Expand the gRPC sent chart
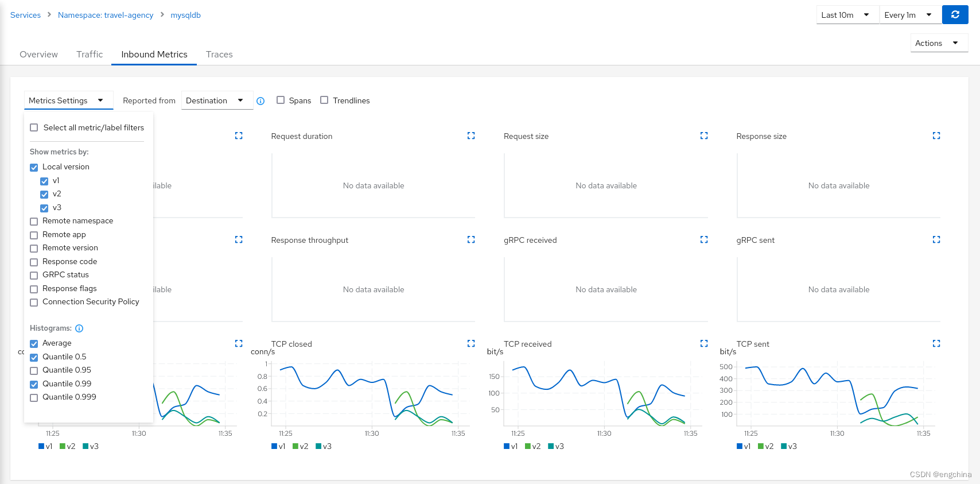 [936, 239]
